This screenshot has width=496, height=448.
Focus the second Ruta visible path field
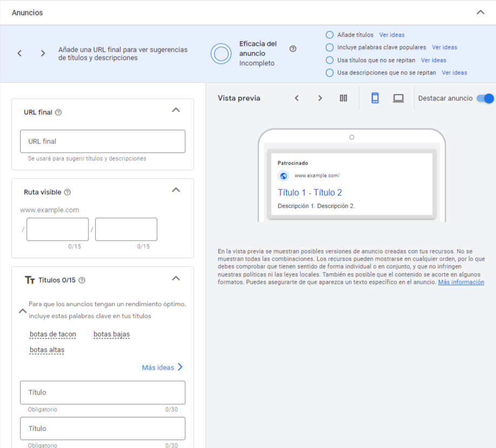point(126,229)
